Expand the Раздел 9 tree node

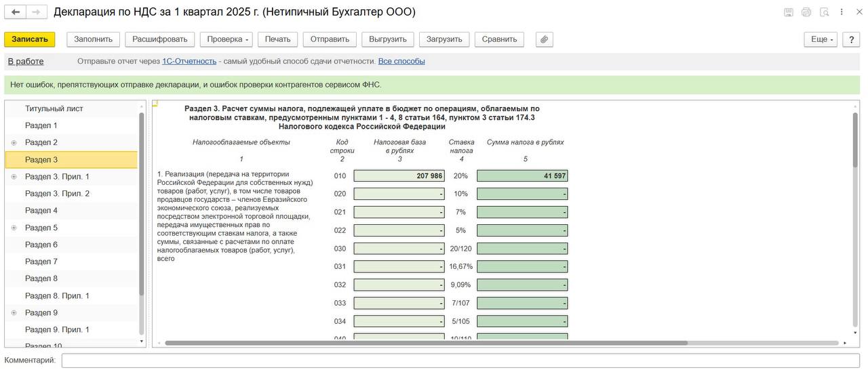(14, 313)
